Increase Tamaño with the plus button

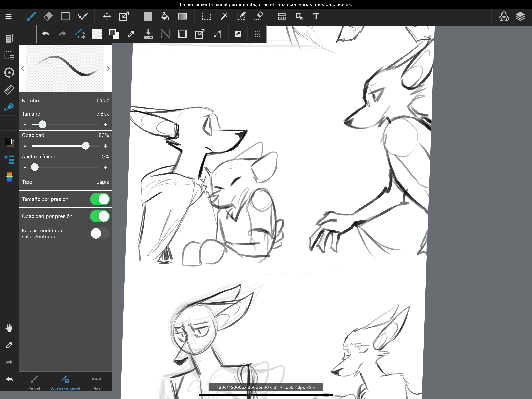point(106,125)
